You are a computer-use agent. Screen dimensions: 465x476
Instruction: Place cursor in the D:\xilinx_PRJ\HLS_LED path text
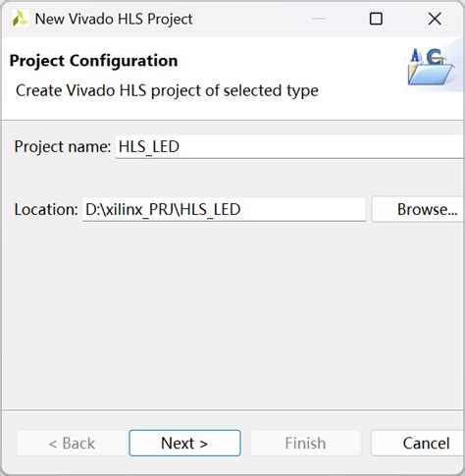point(163,209)
